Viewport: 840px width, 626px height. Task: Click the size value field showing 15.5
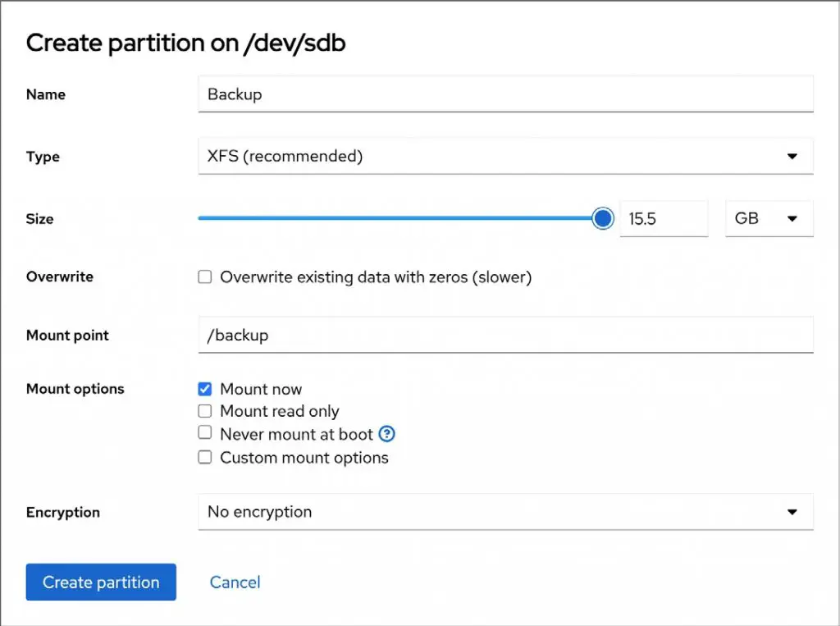point(663,219)
